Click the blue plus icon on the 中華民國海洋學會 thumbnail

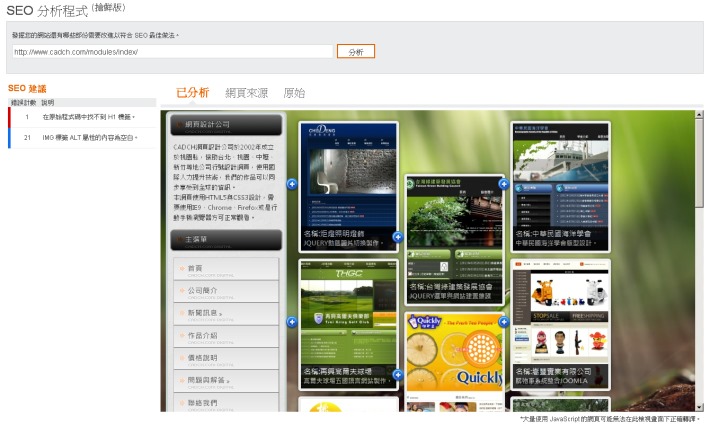pyautogui.click(x=504, y=183)
